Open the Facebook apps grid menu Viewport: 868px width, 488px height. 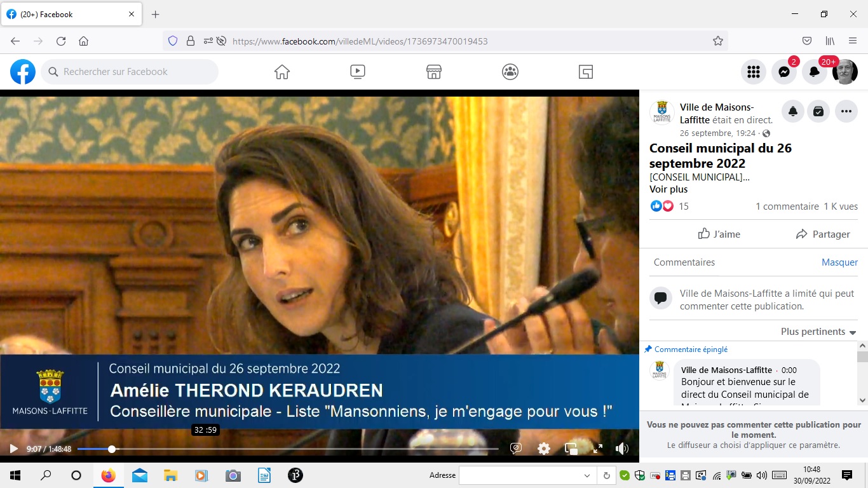pos(753,72)
